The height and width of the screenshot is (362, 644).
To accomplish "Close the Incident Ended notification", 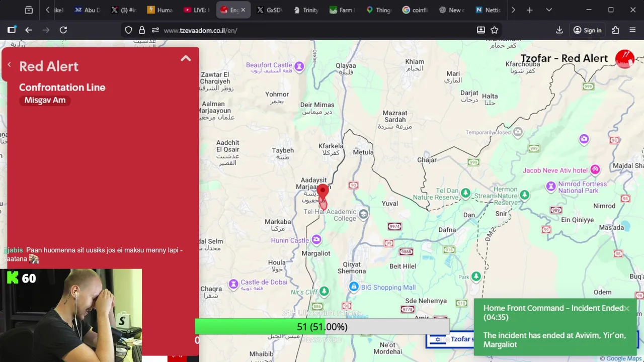I will (626, 309).
